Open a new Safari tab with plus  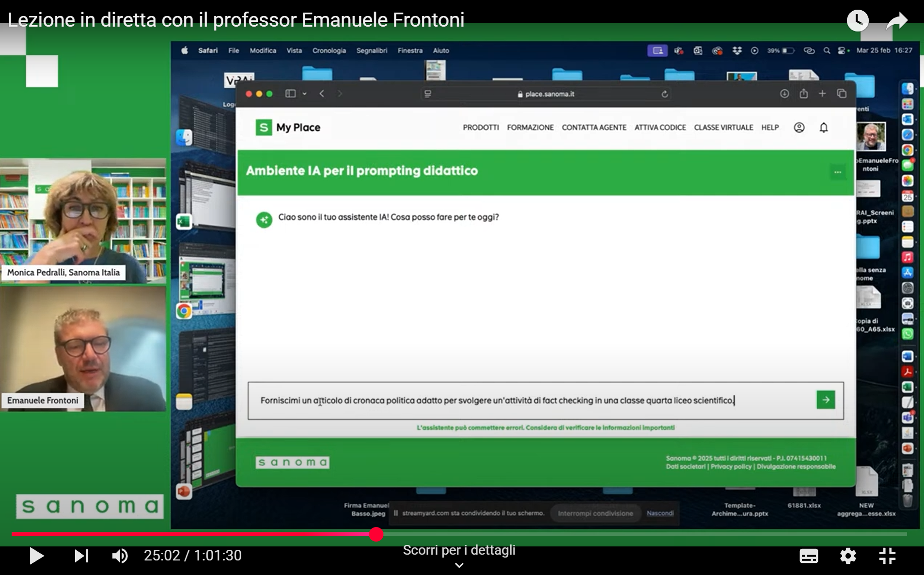point(822,93)
